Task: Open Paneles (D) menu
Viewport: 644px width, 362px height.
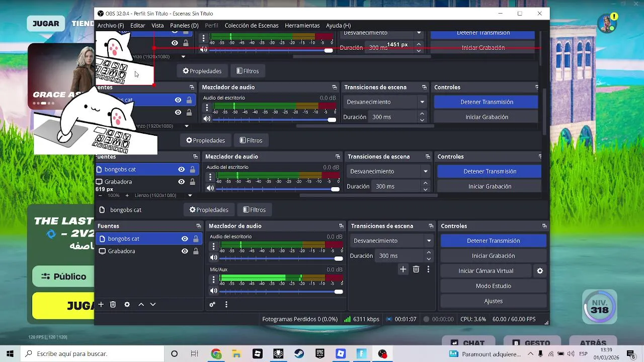Action: pos(184,26)
